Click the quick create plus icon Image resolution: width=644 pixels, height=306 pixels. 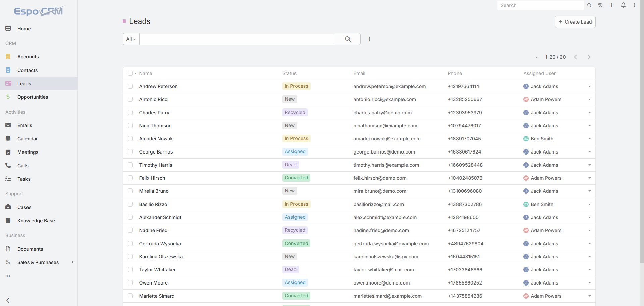(612, 5)
